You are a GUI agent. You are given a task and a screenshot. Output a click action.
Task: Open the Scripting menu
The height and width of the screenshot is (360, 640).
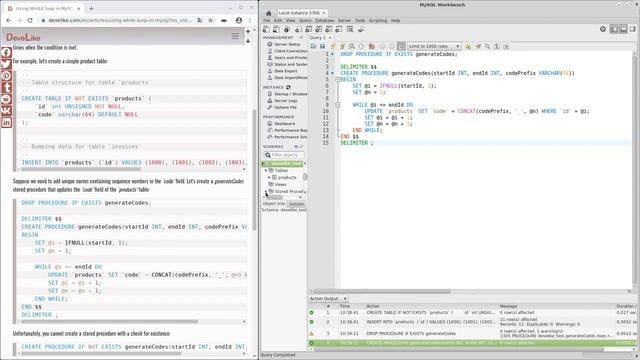pos(378,20)
